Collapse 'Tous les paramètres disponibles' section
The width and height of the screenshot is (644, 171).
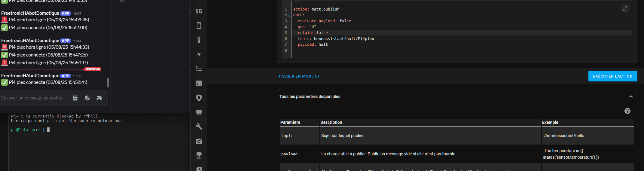point(631,96)
